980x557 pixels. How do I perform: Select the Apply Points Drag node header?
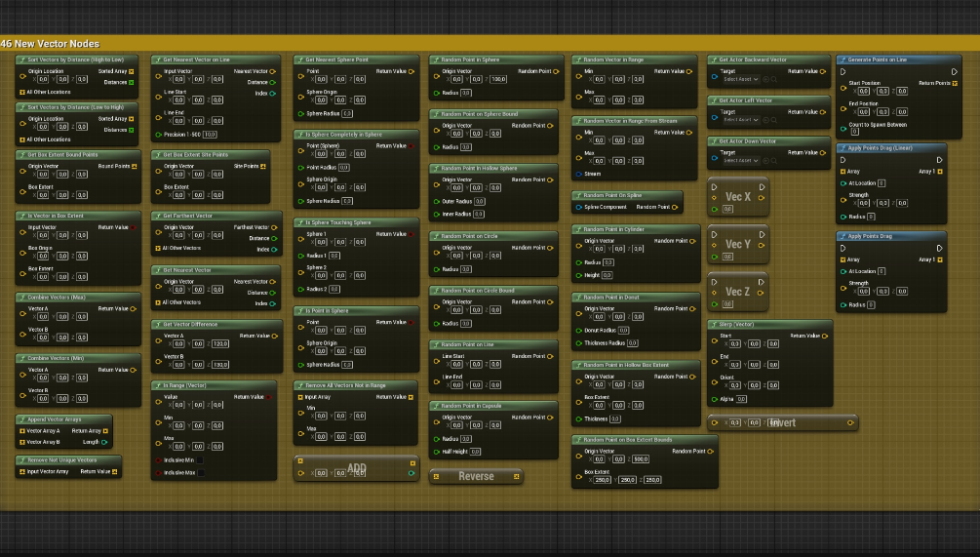pos(891,236)
